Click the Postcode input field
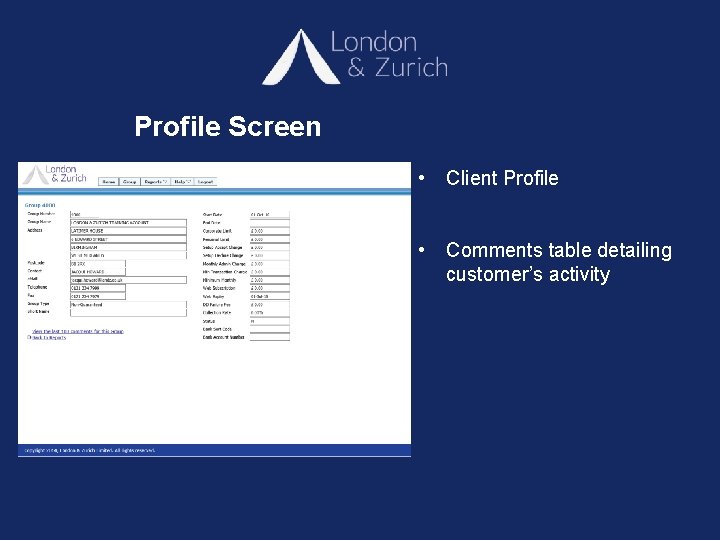 click(x=97, y=264)
